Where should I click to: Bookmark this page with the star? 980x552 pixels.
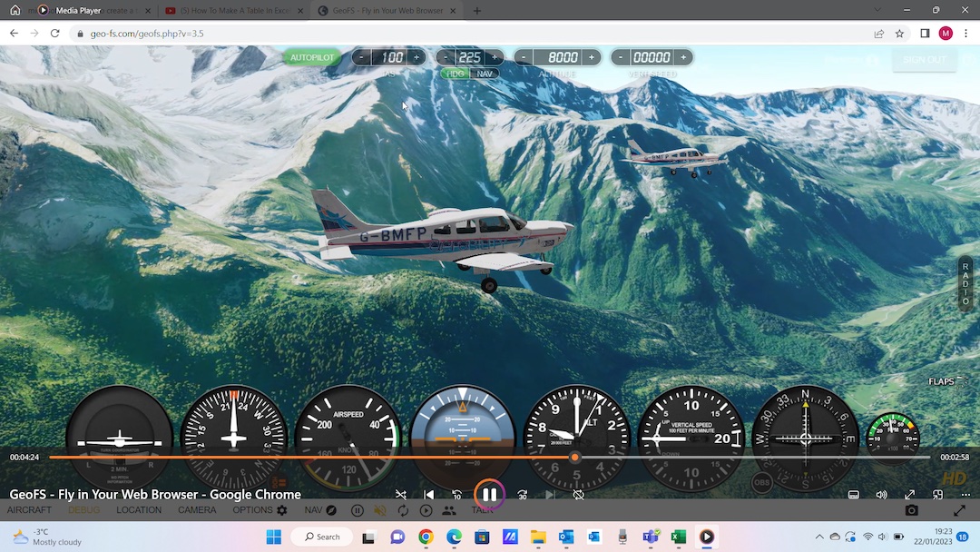coord(899,34)
